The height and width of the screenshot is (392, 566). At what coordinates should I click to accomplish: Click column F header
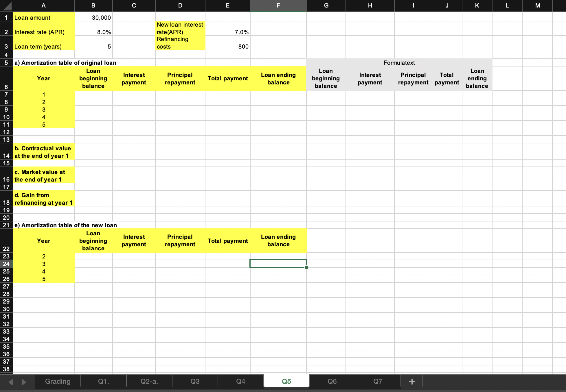point(278,6)
